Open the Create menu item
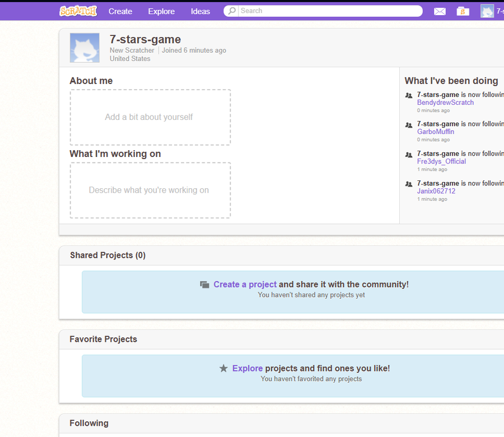This screenshot has height=437, width=504. pos(120,11)
